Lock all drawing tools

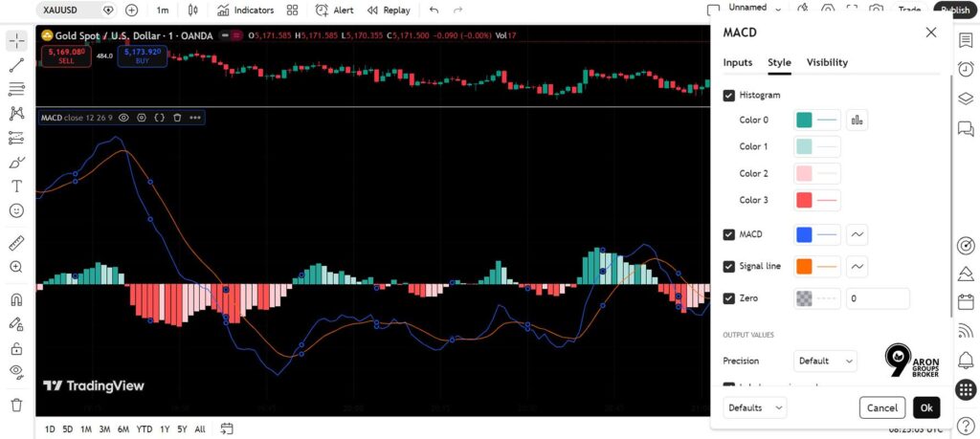[x=17, y=348]
